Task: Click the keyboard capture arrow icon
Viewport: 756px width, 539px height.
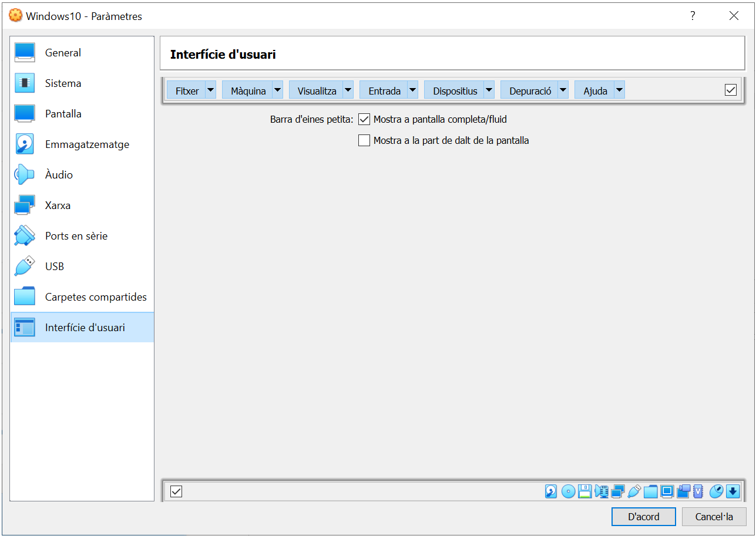Action: (x=732, y=491)
